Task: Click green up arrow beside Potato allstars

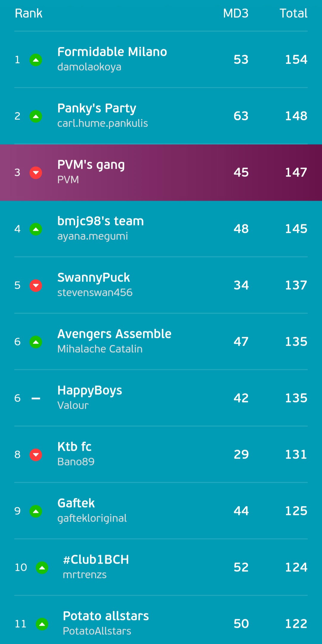Action: coord(42,624)
